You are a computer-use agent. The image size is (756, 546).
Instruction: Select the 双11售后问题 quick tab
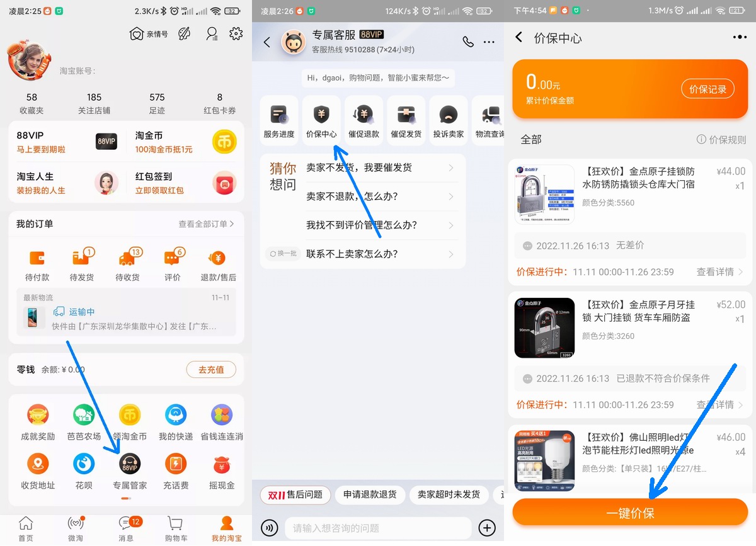[x=295, y=495]
